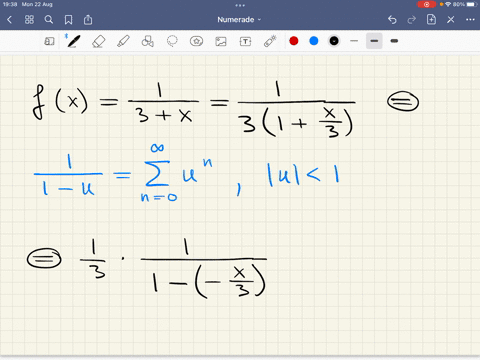Toggle the read-only mode icon
Screen dimensions: 480x360
click(49, 41)
